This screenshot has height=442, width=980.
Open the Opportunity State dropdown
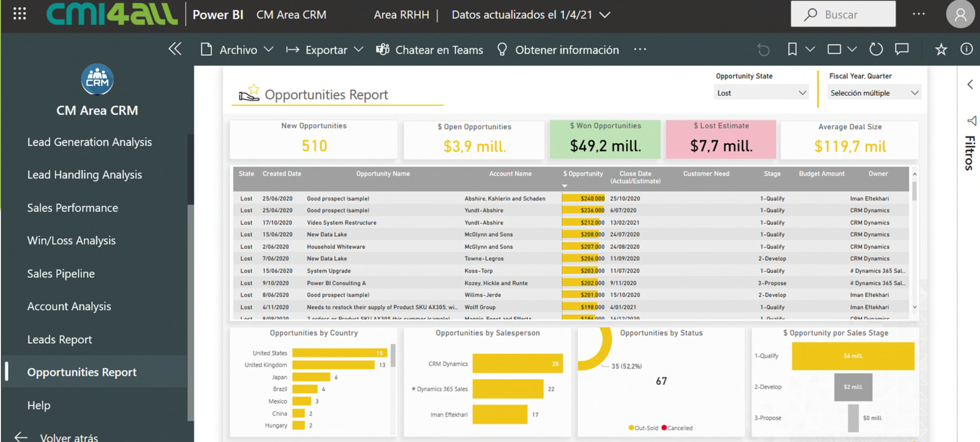click(761, 93)
